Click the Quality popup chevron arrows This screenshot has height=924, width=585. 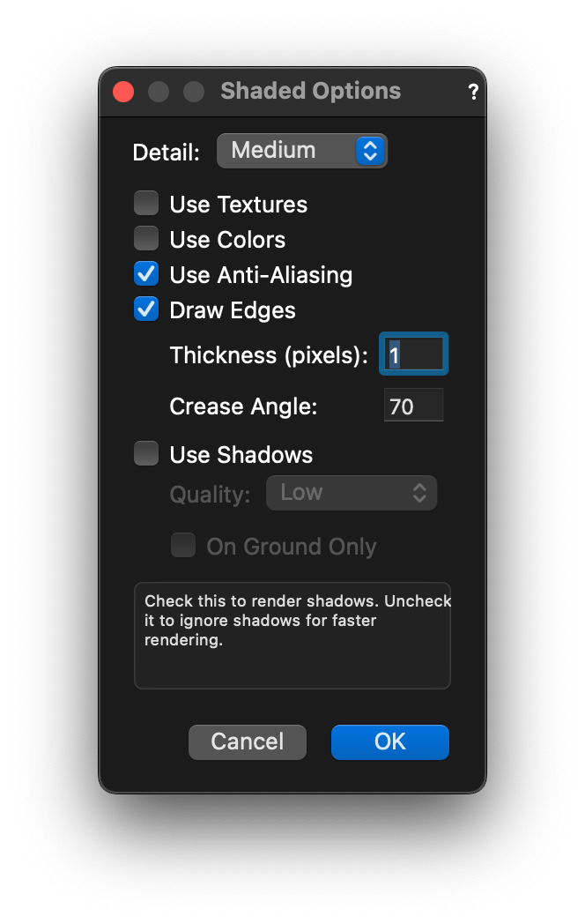[420, 493]
